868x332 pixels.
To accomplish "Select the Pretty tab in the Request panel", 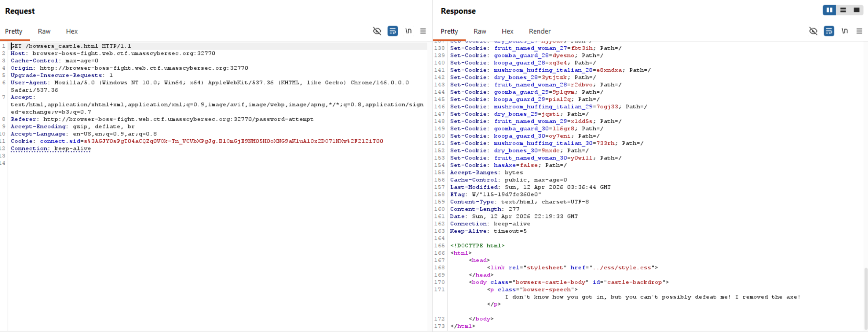I will coord(14,31).
